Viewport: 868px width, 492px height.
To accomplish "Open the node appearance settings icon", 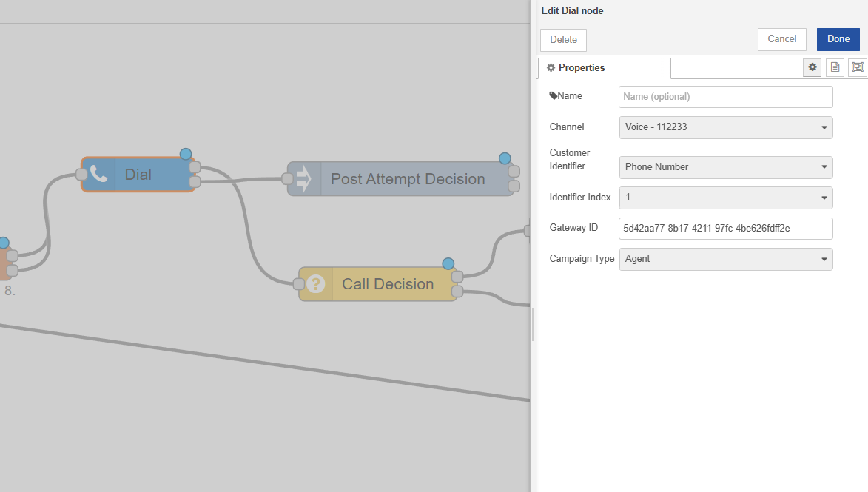I will tap(858, 67).
